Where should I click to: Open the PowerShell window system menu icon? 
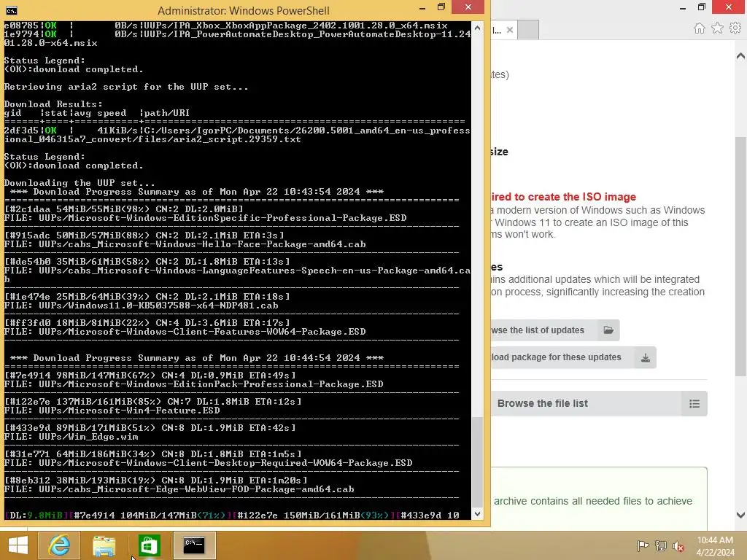tap(12, 10)
